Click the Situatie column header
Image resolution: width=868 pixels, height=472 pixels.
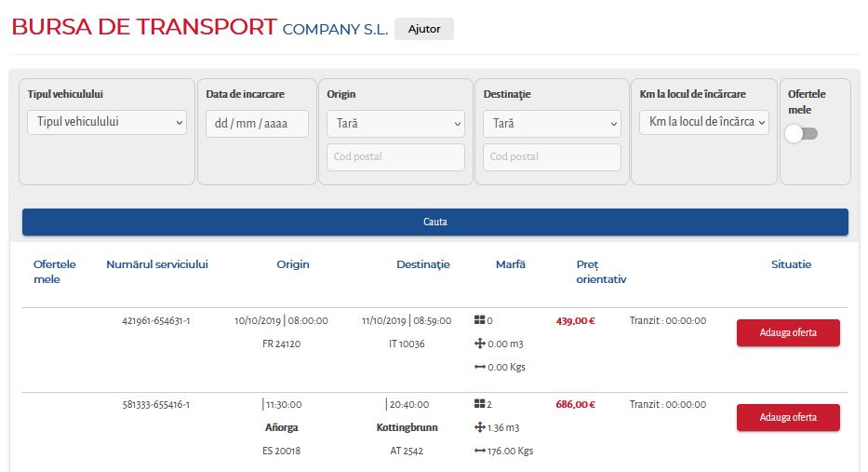[x=791, y=264]
